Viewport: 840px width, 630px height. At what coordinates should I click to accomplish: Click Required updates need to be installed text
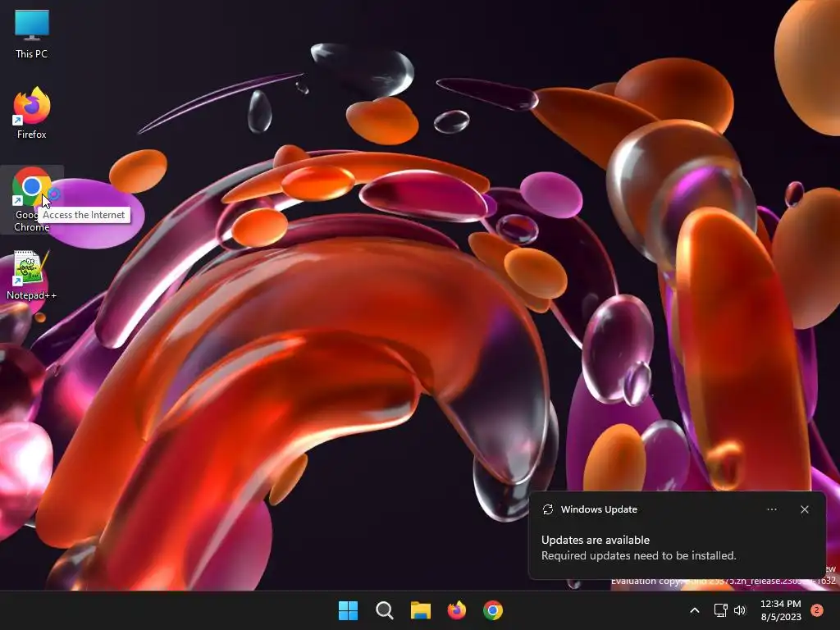click(x=638, y=555)
